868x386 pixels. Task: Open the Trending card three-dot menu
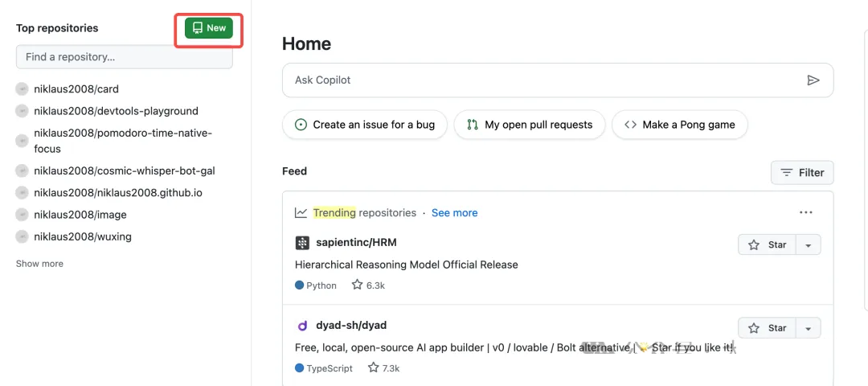coord(806,212)
